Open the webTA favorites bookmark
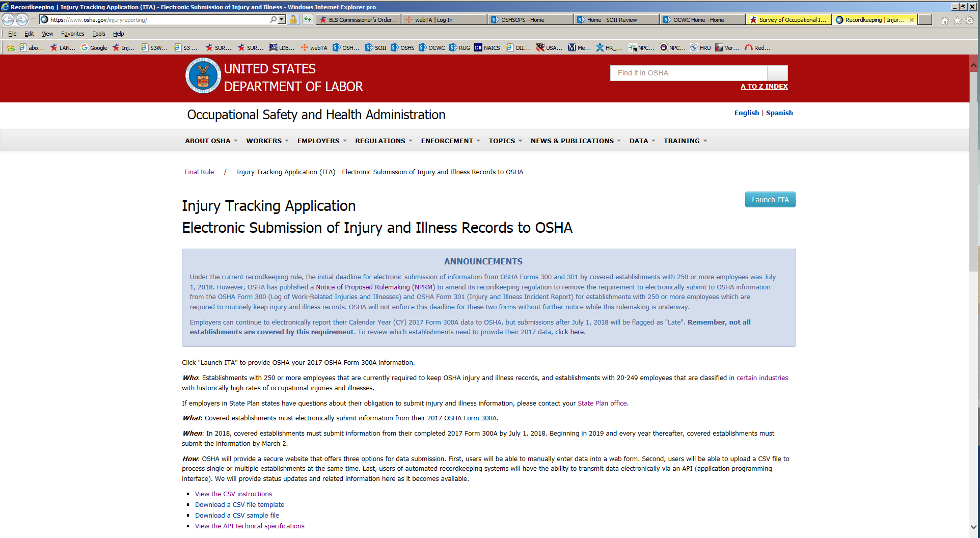980x538 pixels. [314, 48]
